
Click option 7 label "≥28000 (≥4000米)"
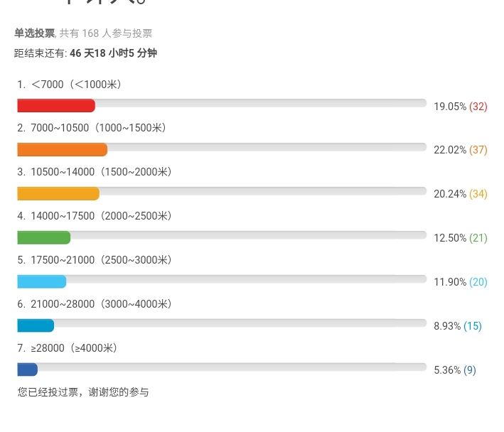click(x=74, y=348)
